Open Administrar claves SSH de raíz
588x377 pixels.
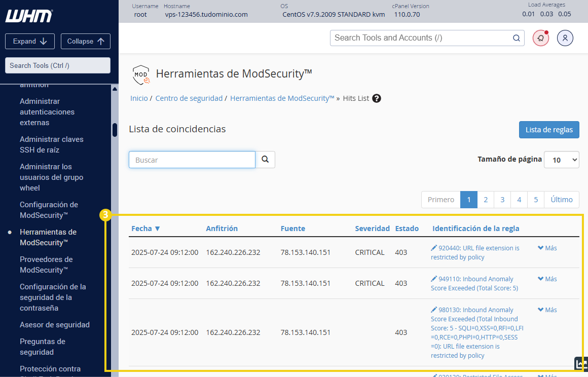52,144
